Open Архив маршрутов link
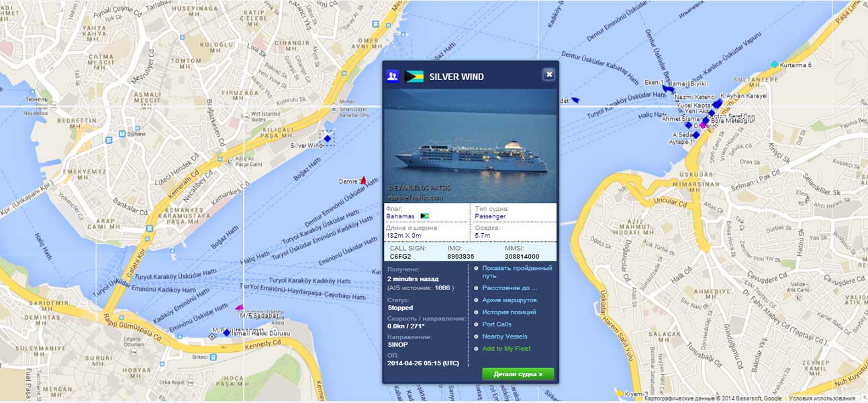The height and width of the screenshot is (403, 868). tap(510, 300)
